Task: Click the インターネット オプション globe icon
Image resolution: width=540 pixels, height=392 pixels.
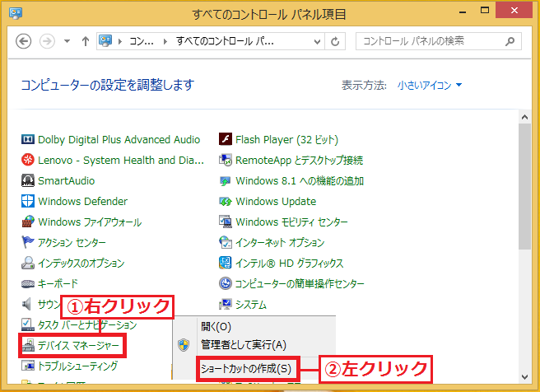Action: 226,242
